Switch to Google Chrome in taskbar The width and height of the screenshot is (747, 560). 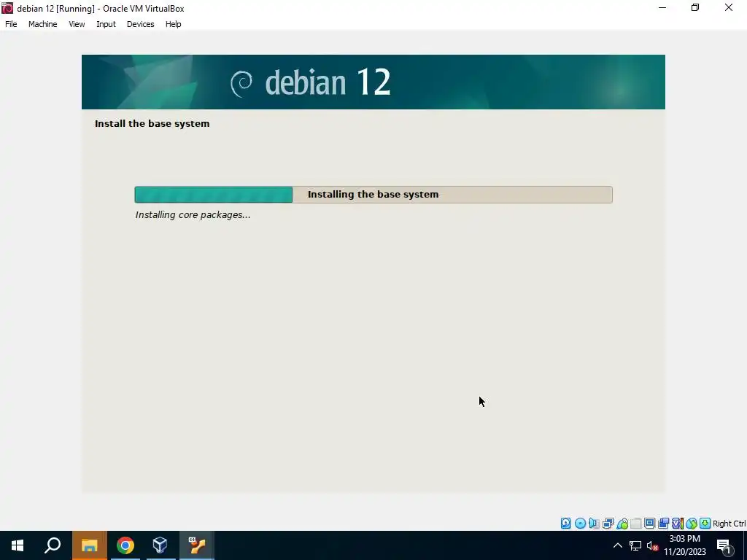tap(125, 545)
